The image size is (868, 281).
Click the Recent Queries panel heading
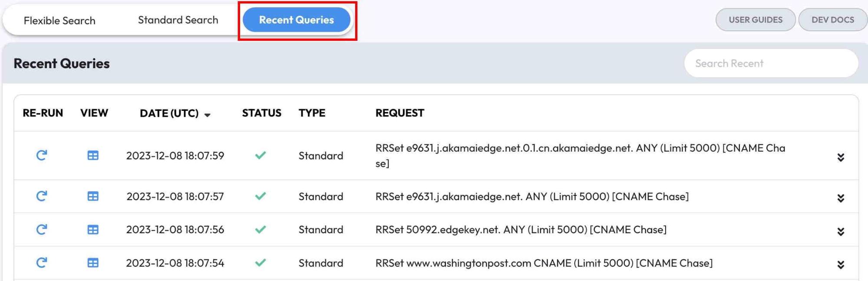click(x=62, y=63)
